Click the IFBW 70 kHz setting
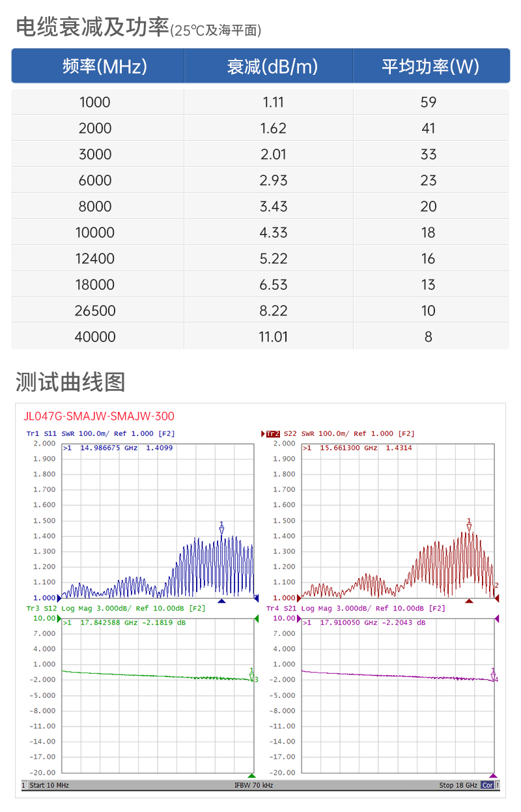This screenshot has width=521, height=812. 254,785
